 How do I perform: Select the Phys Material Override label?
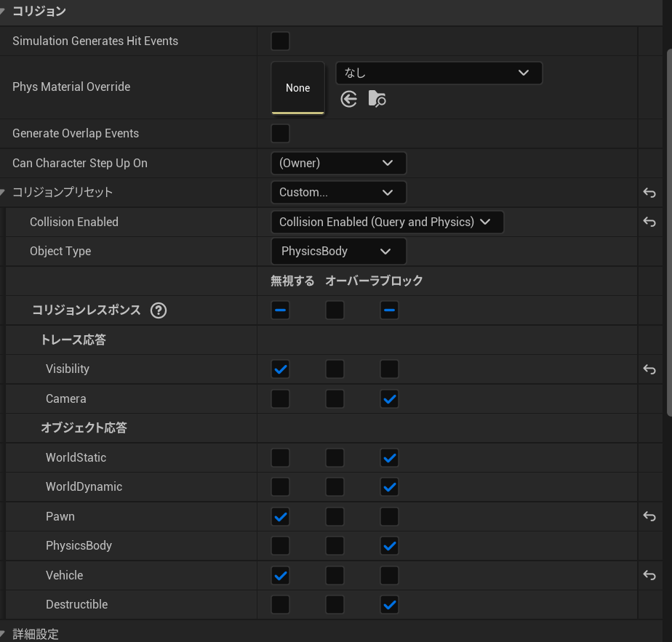[x=71, y=87]
